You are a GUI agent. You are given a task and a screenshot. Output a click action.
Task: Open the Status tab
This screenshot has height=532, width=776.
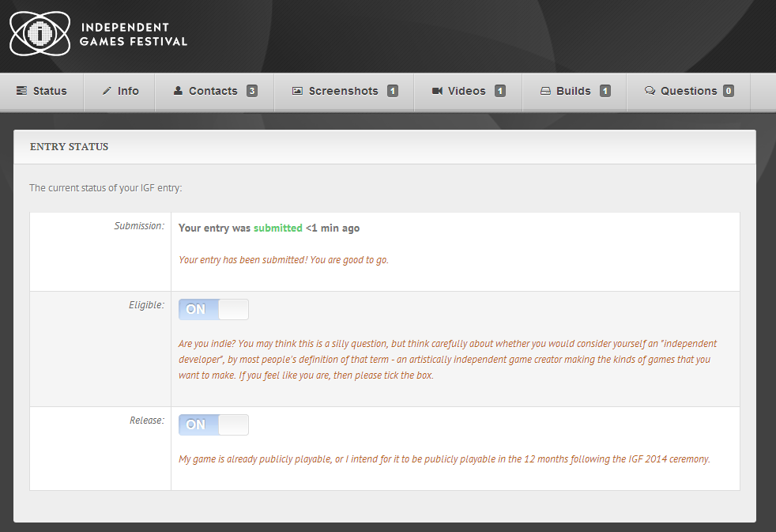(42, 92)
